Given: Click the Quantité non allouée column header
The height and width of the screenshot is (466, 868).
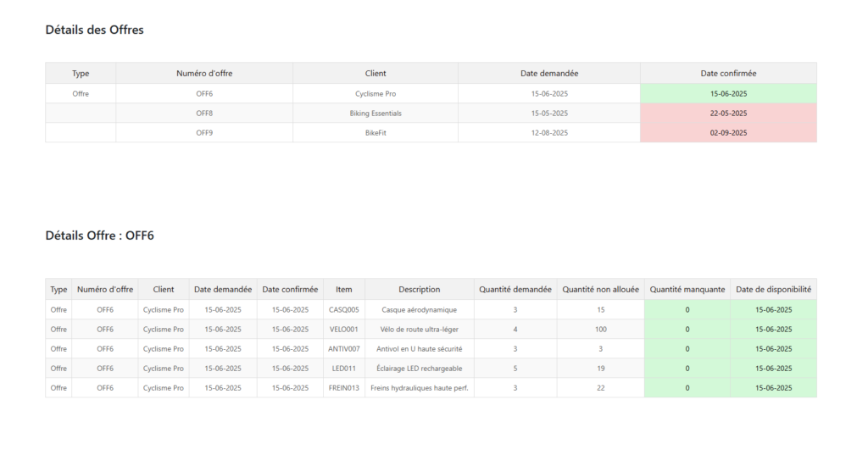Looking at the screenshot, I should [x=600, y=289].
